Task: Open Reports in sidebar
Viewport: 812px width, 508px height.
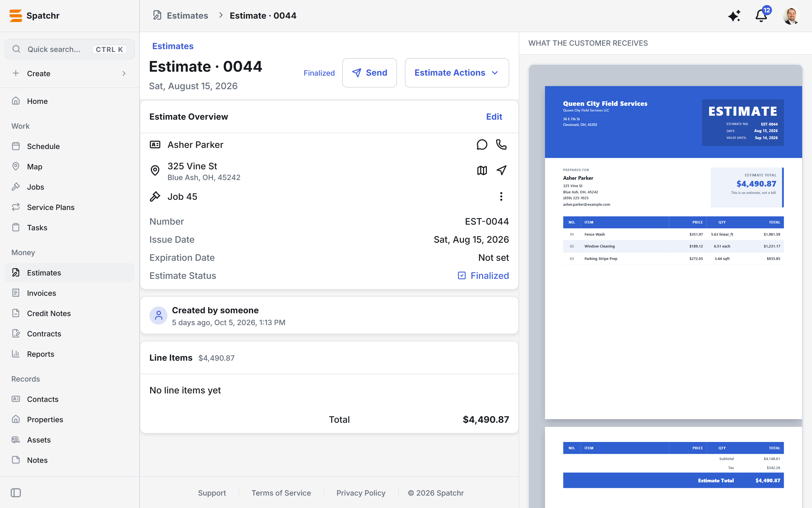Action: [x=69, y=354]
